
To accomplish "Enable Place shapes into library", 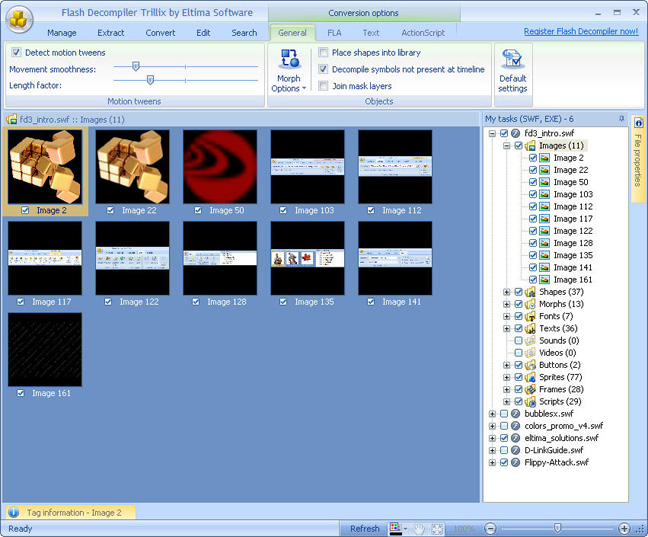I will tap(323, 52).
